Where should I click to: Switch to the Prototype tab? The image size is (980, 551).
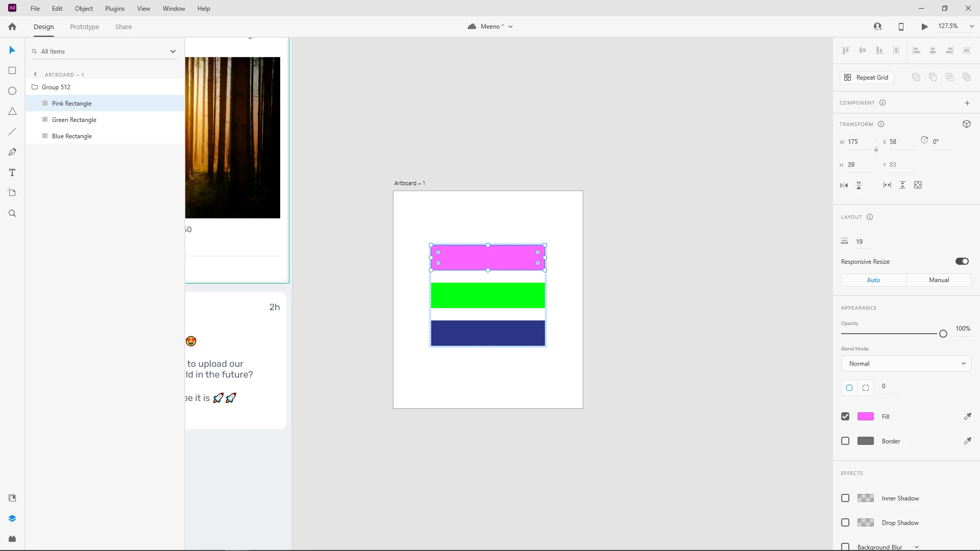tap(84, 27)
